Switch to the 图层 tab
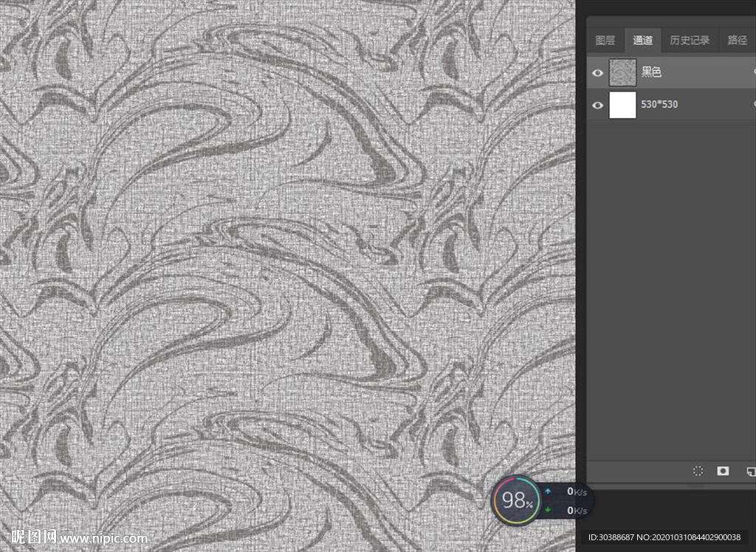The height and width of the screenshot is (552, 756). point(605,41)
